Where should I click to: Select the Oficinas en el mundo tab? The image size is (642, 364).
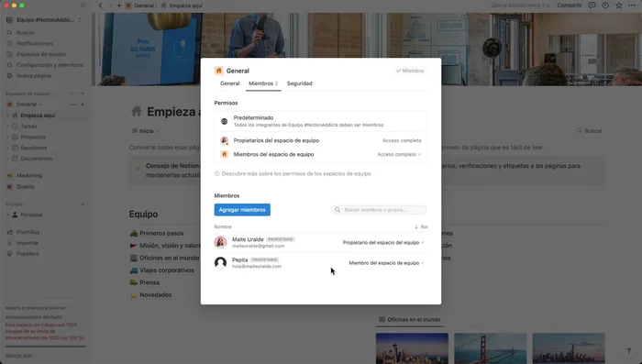point(409,319)
